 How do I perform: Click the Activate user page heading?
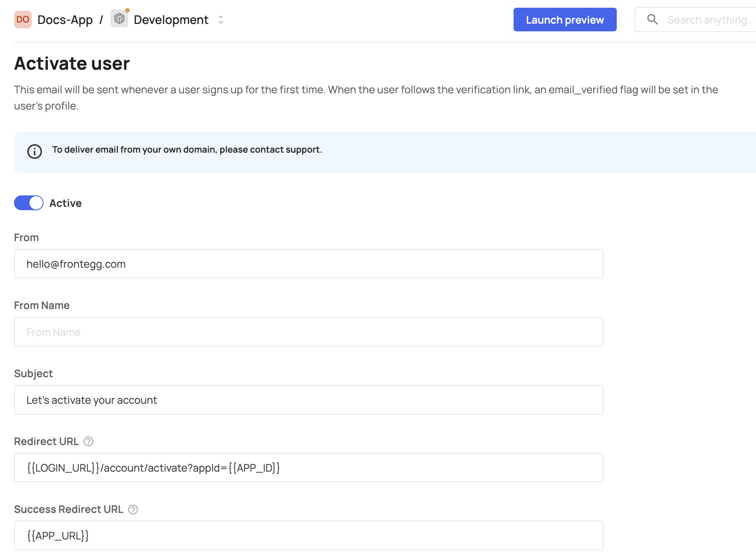pyautogui.click(x=71, y=63)
